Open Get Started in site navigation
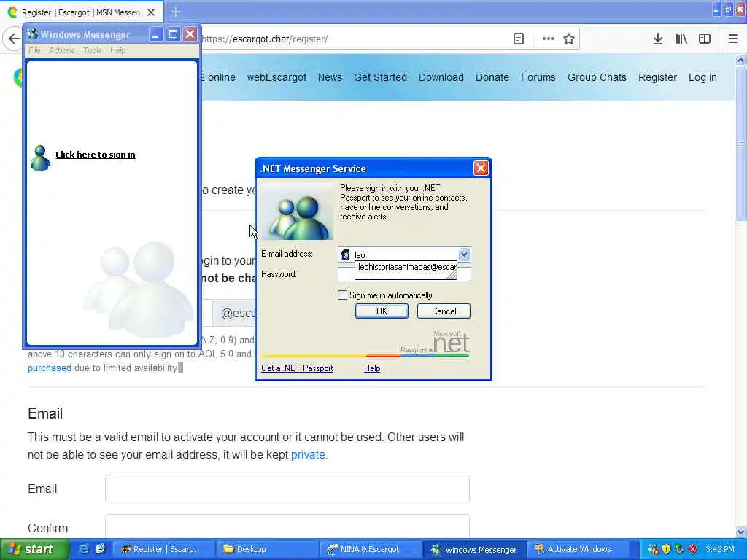This screenshot has width=747, height=560. (x=380, y=77)
